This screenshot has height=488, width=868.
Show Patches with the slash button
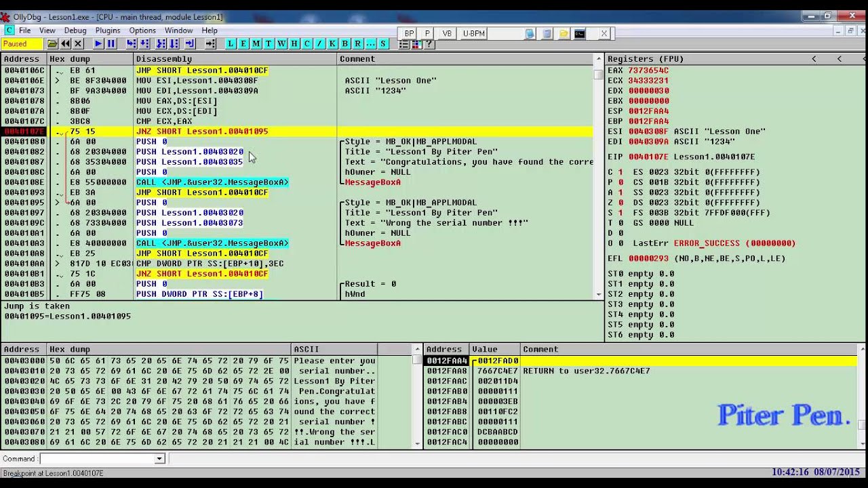click(319, 43)
